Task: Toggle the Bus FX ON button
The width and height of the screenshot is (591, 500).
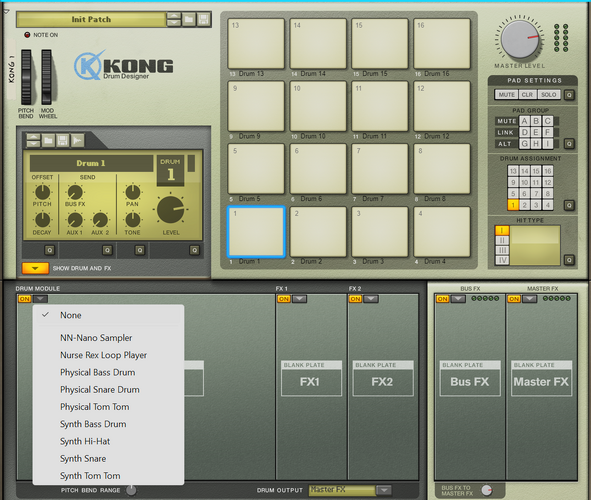Action: tap(442, 299)
